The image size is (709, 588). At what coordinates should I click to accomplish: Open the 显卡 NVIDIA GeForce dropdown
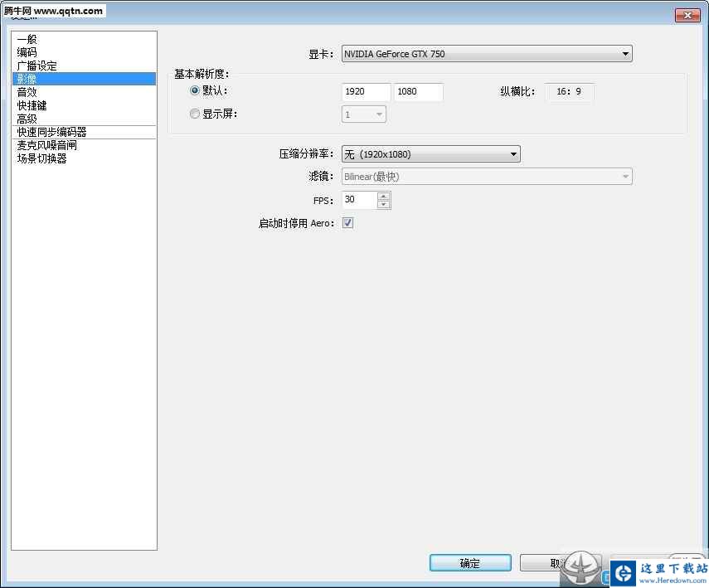click(x=487, y=54)
